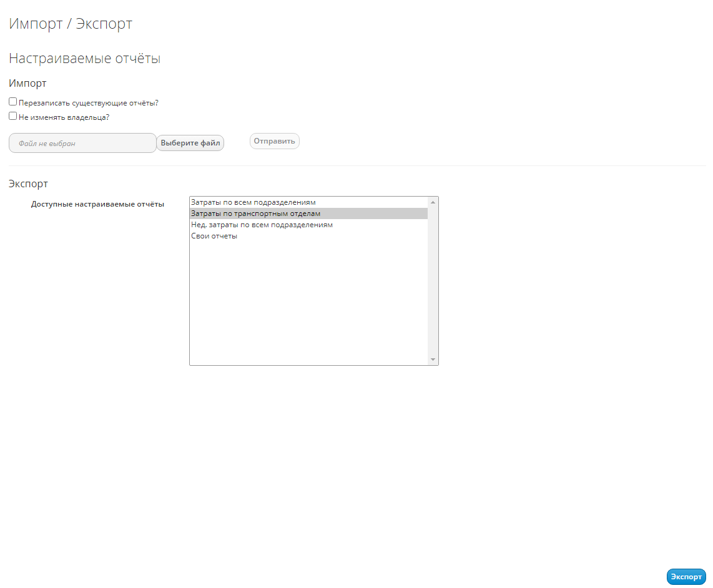Click the "Файл не выбран" file field
Viewport: 713px width, 588px height.
click(82, 143)
